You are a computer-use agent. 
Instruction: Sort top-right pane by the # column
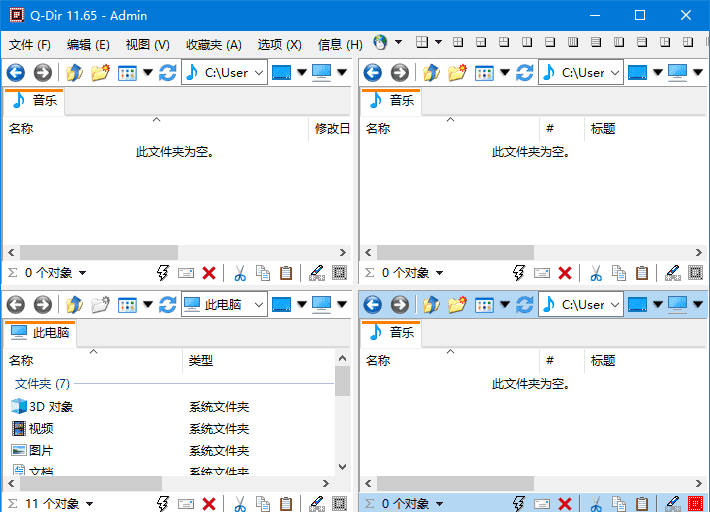click(562, 129)
